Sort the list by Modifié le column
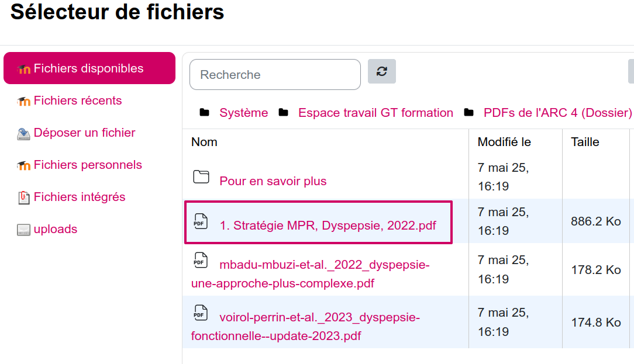Screen dimensions: 634x364 (504, 142)
